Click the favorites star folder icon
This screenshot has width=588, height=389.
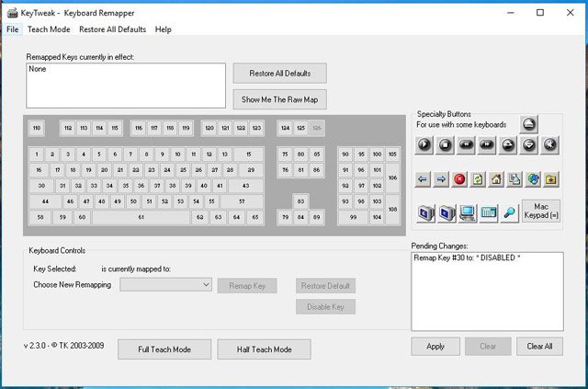[550, 179]
